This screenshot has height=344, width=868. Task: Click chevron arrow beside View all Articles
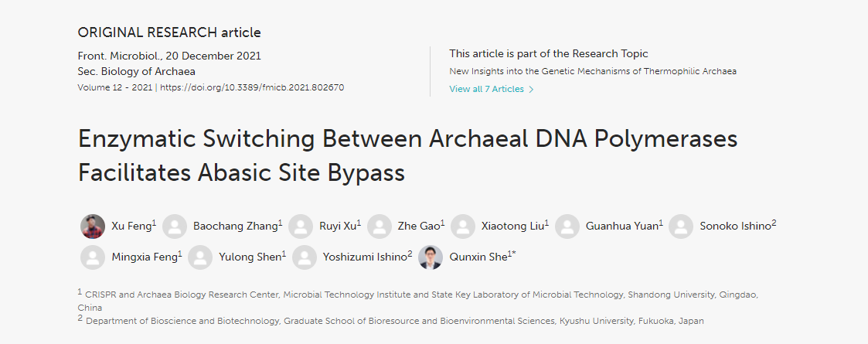[x=531, y=89]
